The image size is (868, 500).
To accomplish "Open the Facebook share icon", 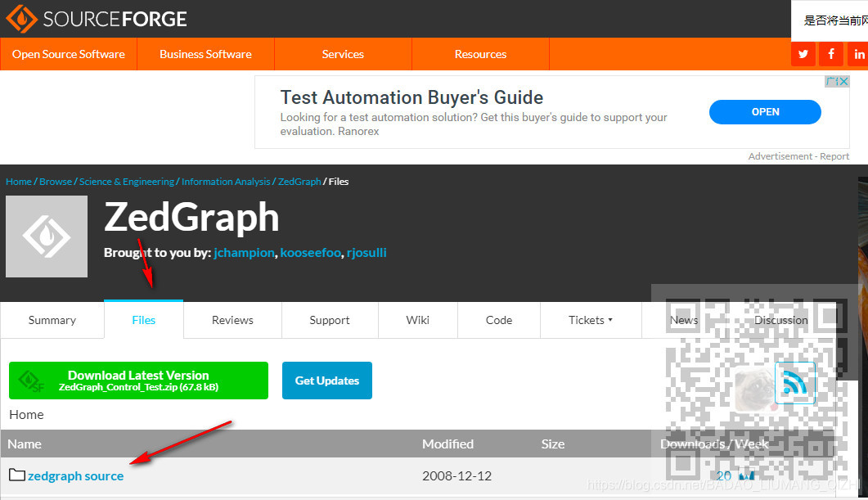I will coord(830,54).
